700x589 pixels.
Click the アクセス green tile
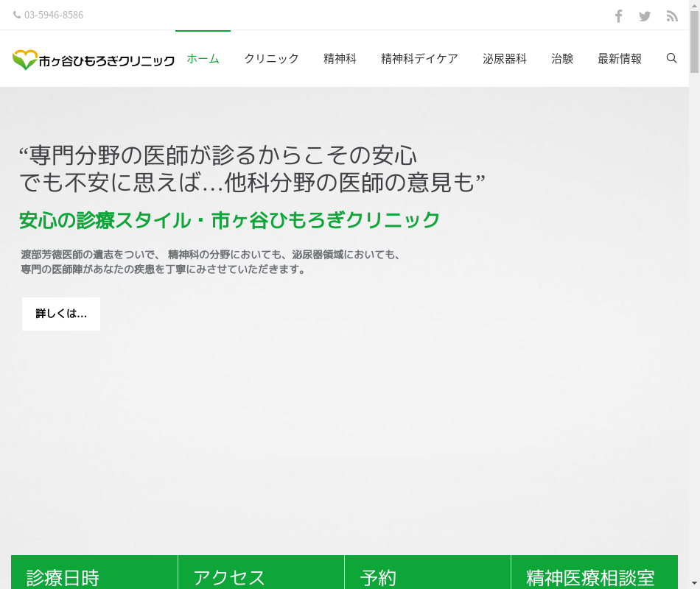click(x=261, y=573)
